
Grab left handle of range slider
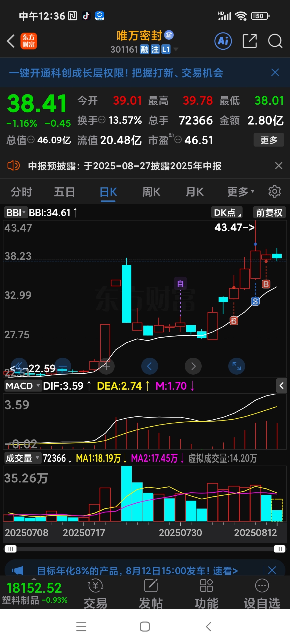point(11,549)
